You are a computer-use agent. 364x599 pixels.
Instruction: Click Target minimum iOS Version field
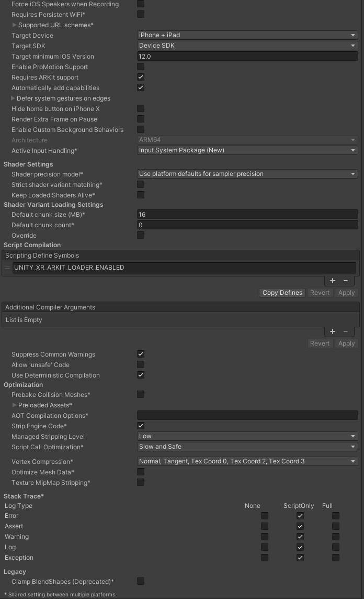click(x=247, y=57)
